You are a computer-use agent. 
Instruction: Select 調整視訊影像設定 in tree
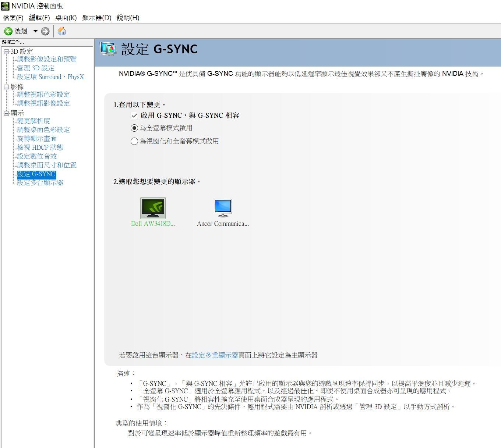coord(43,103)
